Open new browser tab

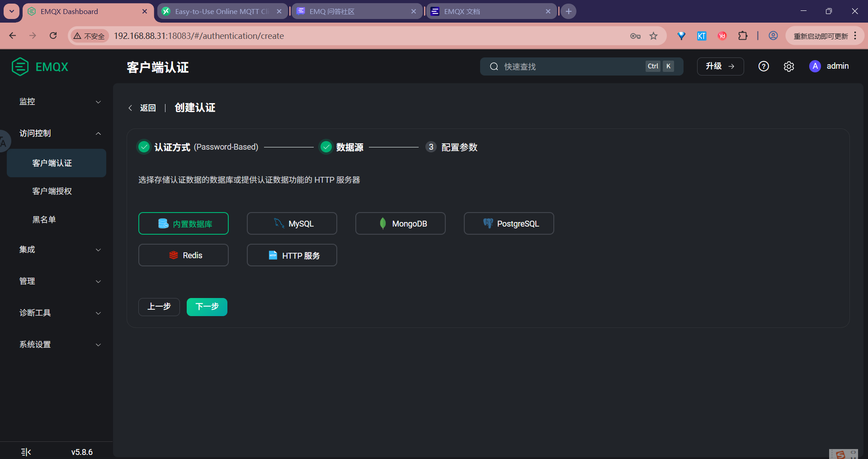click(x=569, y=11)
